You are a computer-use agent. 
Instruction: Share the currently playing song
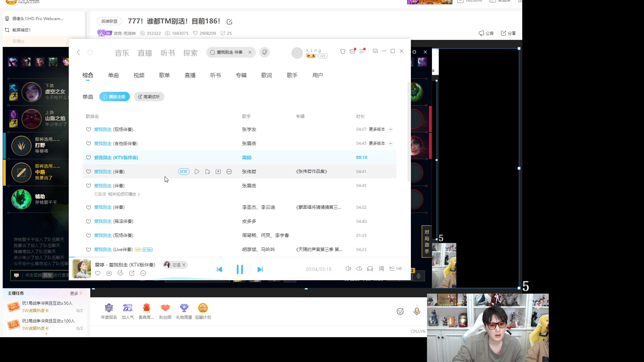[x=132, y=273]
